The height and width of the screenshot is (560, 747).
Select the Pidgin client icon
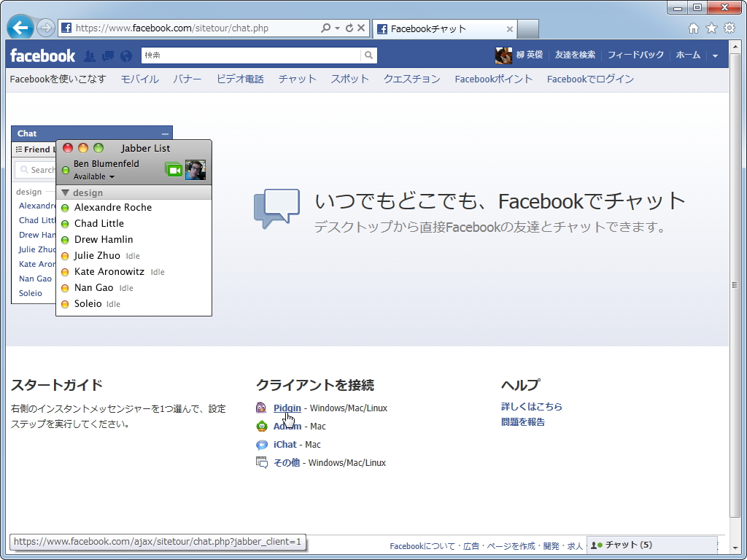[x=261, y=408]
